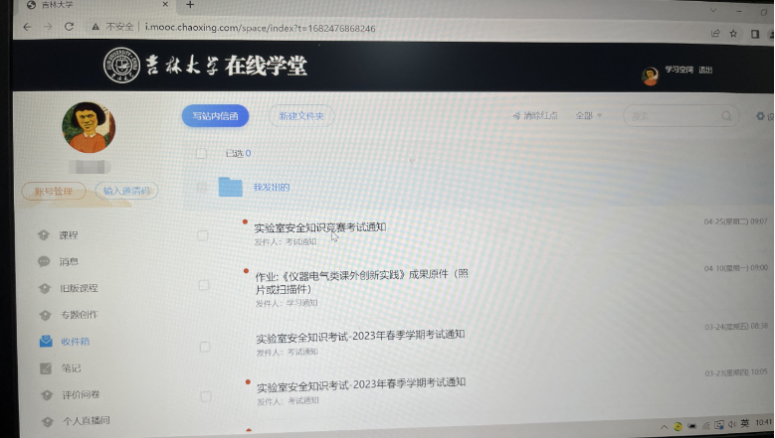Check the box for 实验室安全知识竞赛考试通知
Image resolution: width=775 pixels, height=438 pixels.
pos(203,235)
